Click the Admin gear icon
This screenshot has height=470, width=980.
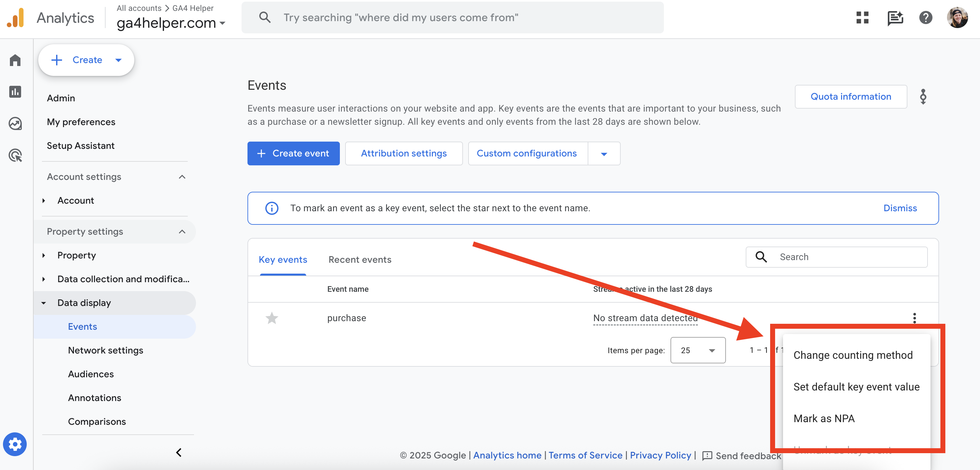click(15, 444)
